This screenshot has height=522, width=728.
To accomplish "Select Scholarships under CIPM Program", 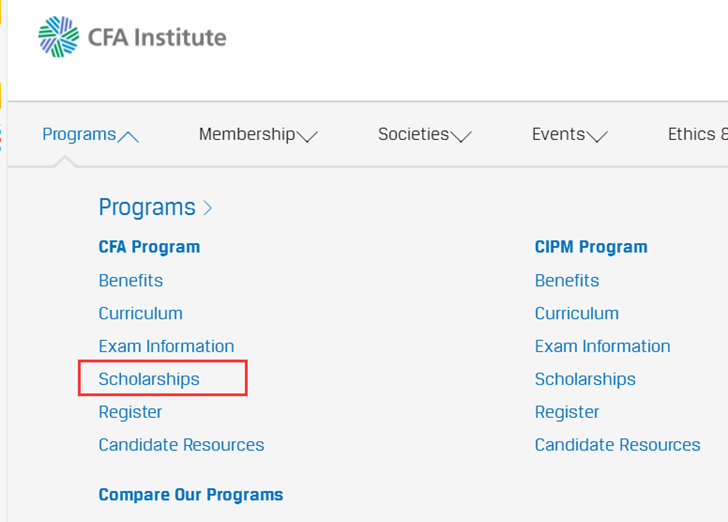I will click(x=585, y=380).
